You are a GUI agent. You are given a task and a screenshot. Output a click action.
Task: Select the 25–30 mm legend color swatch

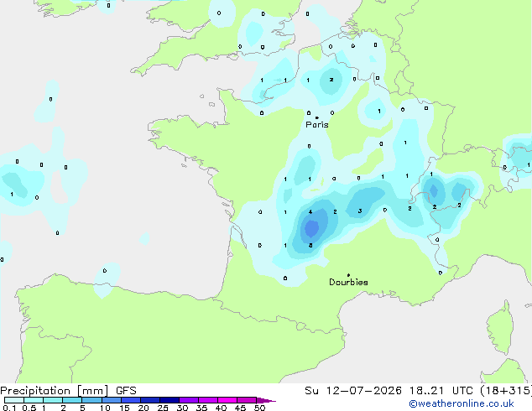pos(169,400)
